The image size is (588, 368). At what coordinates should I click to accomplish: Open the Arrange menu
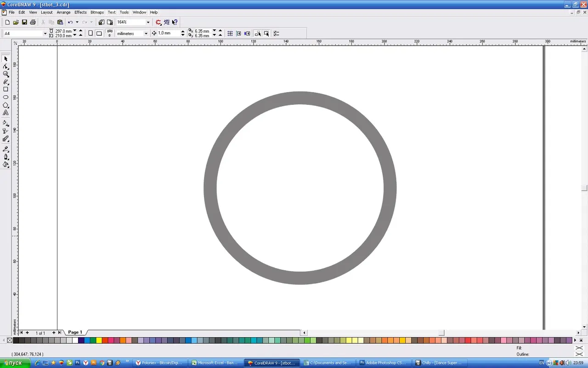pos(63,12)
